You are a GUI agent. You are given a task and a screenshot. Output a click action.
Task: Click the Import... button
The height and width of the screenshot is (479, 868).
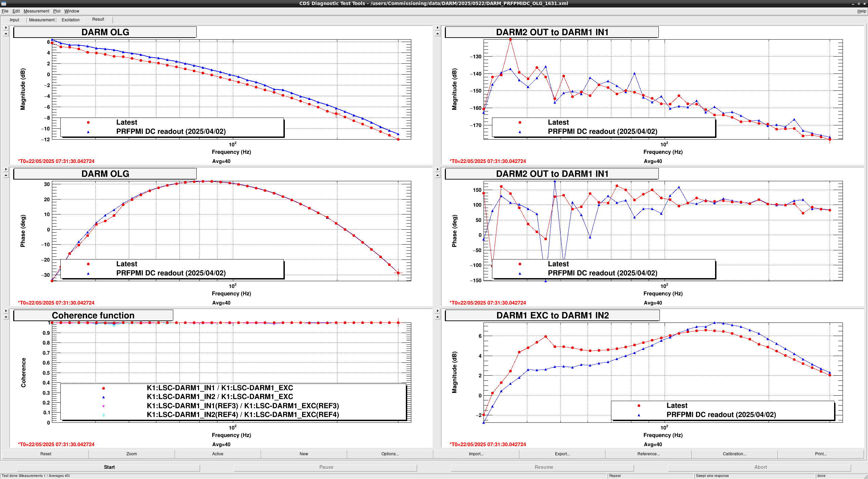476,454
